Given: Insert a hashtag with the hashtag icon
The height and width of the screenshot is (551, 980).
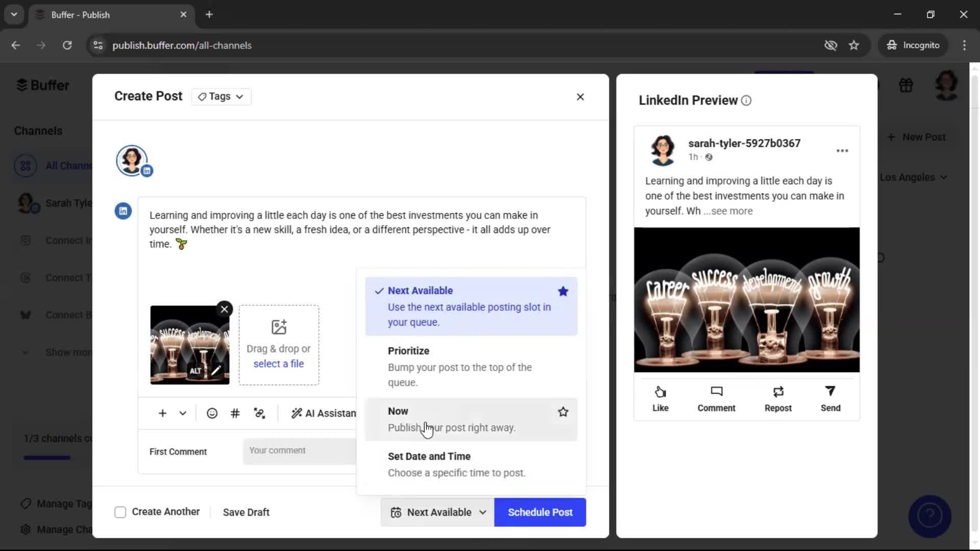Looking at the screenshot, I should click(x=234, y=413).
